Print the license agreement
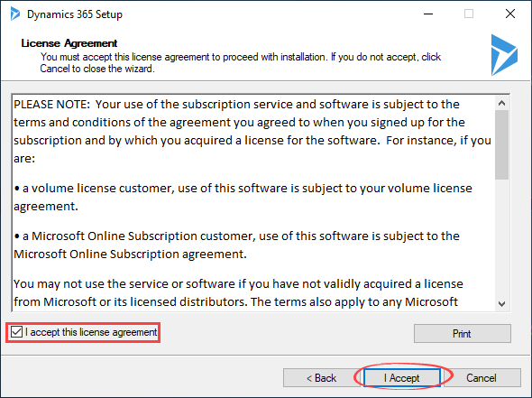Viewport: 532px width, 398px height. [462, 334]
